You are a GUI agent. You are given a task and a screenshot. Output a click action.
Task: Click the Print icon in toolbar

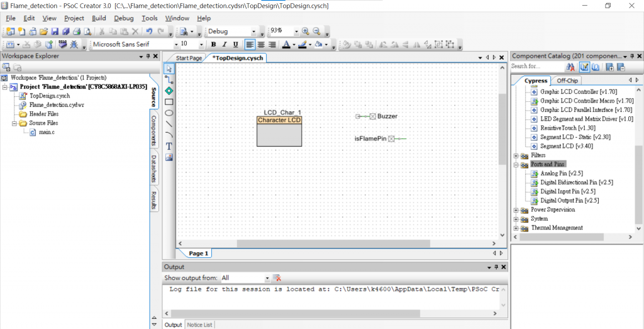[77, 31]
